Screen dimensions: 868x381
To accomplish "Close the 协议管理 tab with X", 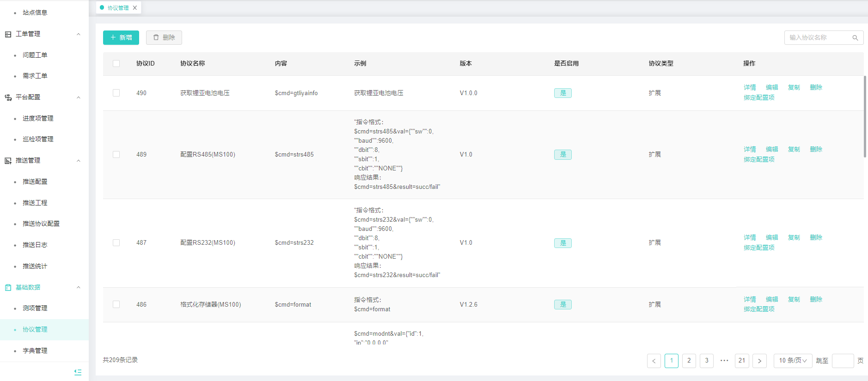I will [x=135, y=8].
